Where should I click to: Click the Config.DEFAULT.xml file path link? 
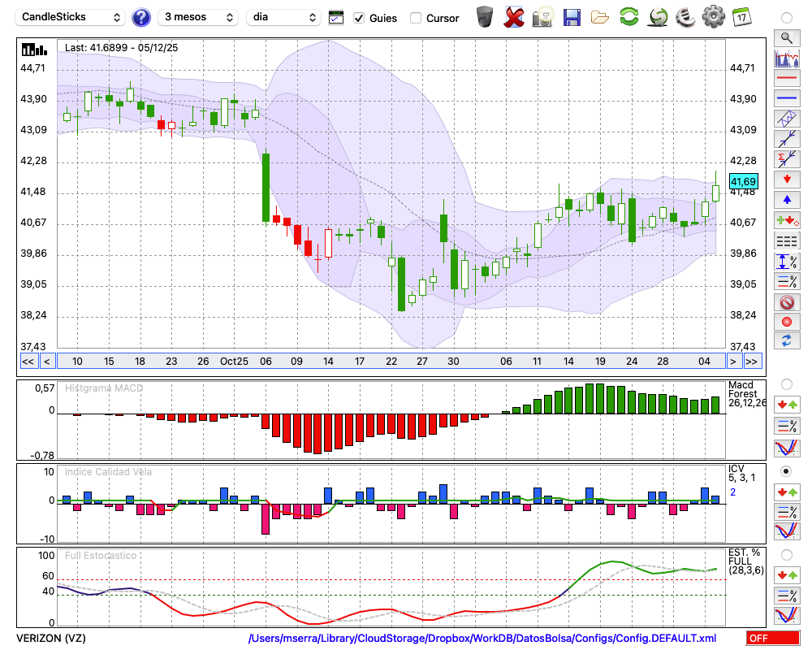pos(482,639)
